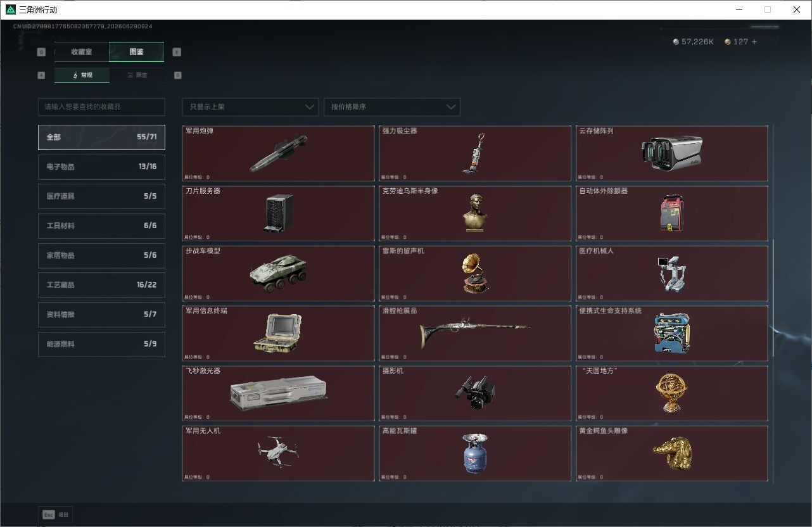Select the 黄金鳄鱼头雕像 gold statue icon

click(671, 452)
